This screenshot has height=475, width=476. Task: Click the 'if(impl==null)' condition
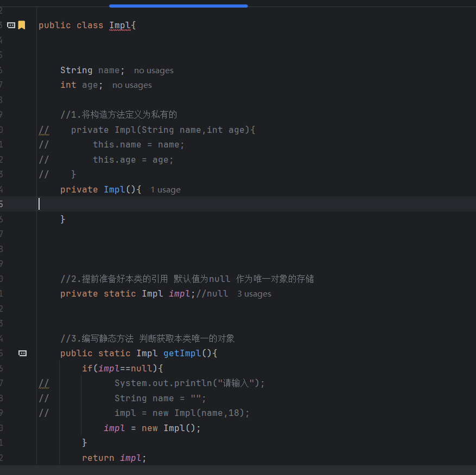[x=122, y=369]
